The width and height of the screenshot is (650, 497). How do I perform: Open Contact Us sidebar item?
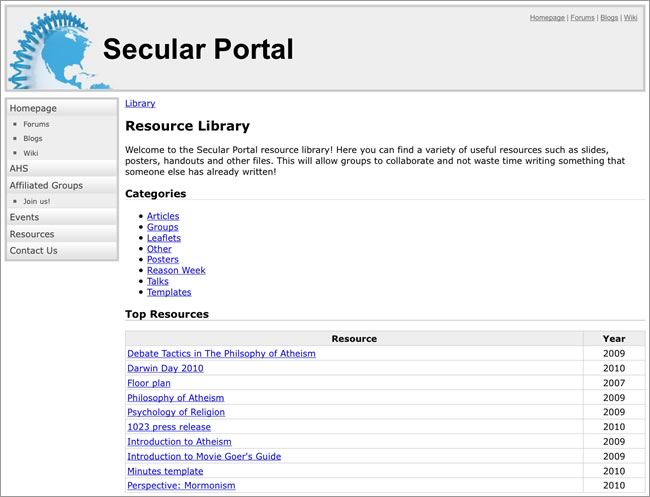pos(33,251)
